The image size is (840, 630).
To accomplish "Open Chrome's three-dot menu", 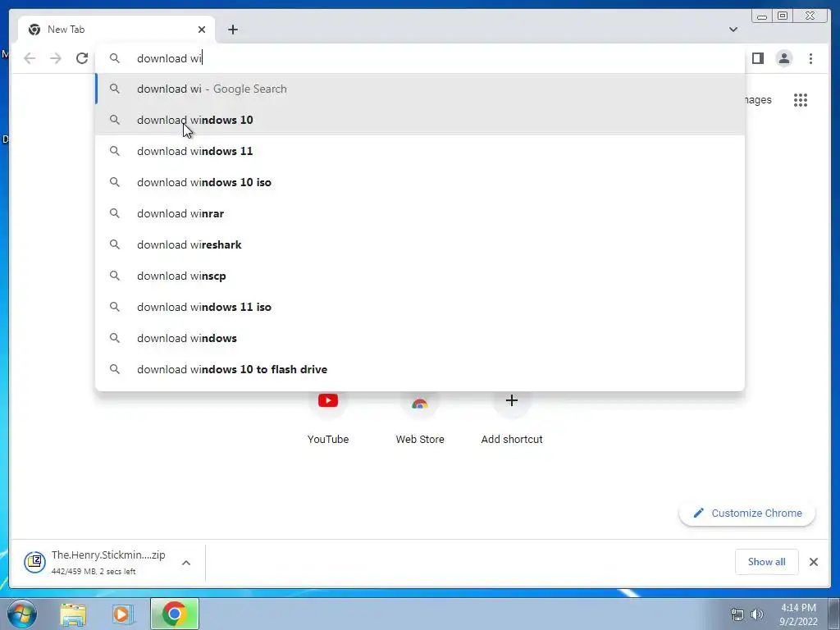I will pyautogui.click(x=810, y=58).
